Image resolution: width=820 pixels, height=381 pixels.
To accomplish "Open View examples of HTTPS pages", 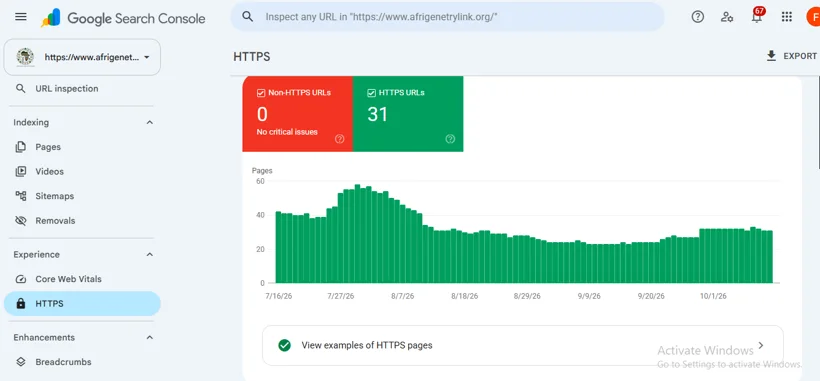I will pos(522,345).
